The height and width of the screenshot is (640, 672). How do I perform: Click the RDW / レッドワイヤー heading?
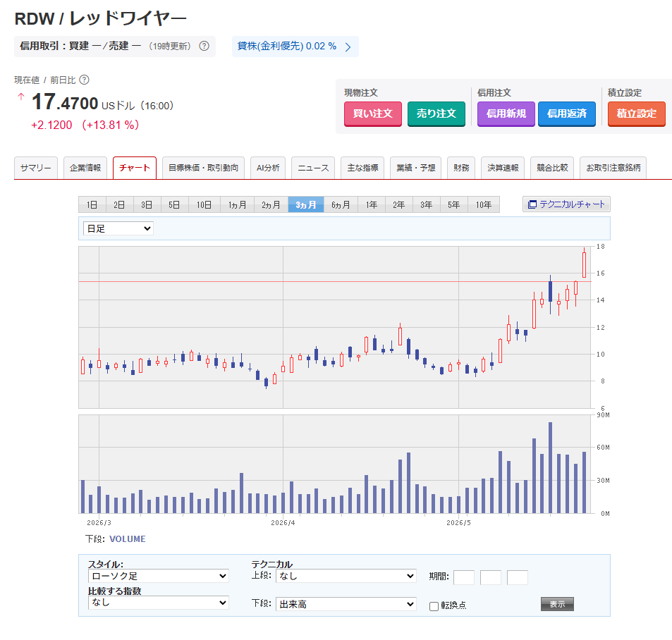[x=101, y=19]
